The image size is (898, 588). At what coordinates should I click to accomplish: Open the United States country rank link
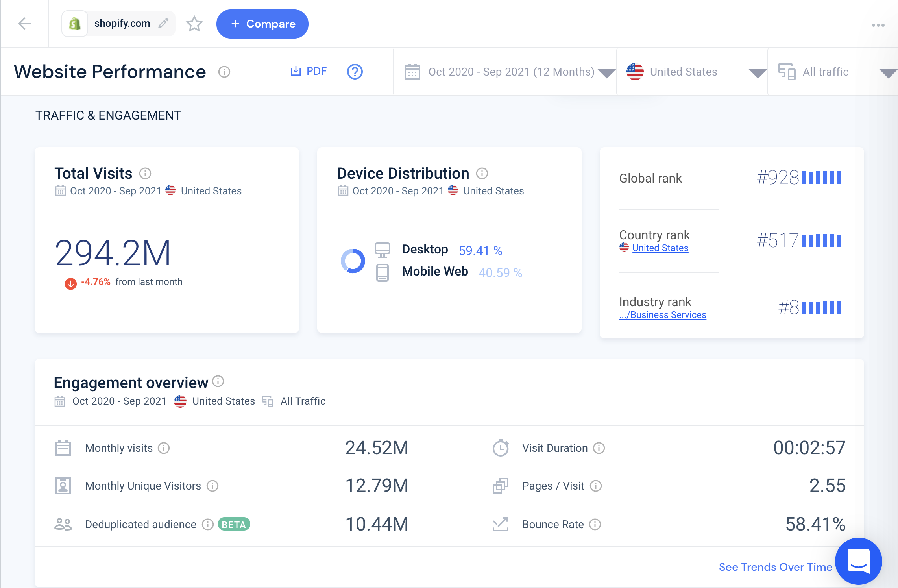[660, 248]
